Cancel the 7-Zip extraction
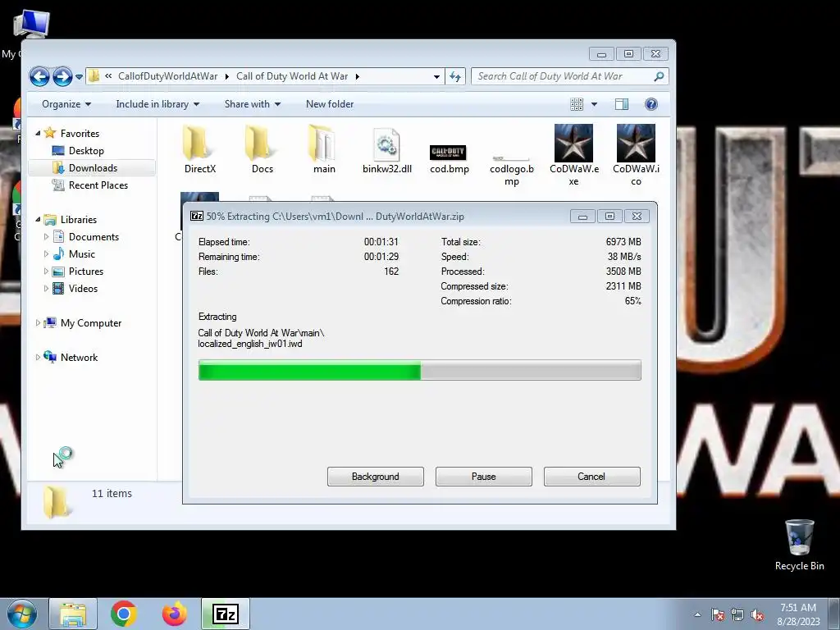This screenshot has height=630, width=840. [x=592, y=477]
